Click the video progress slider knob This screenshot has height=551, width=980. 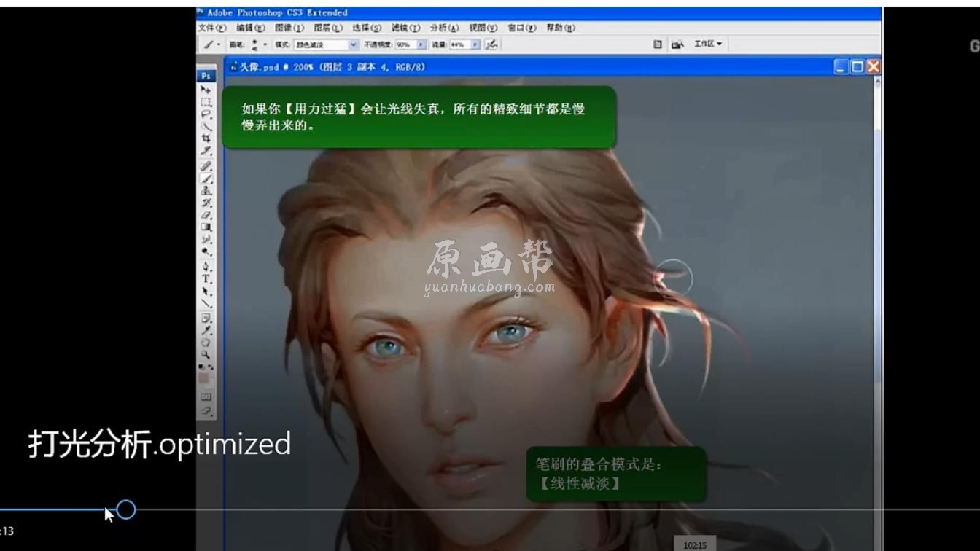coord(126,510)
